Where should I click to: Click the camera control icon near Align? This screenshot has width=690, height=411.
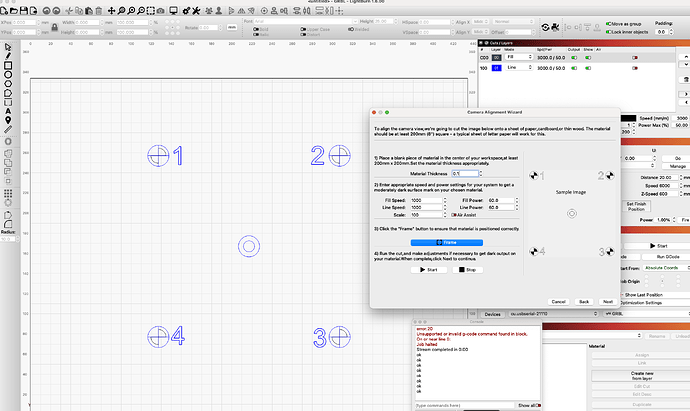(555, 27)
